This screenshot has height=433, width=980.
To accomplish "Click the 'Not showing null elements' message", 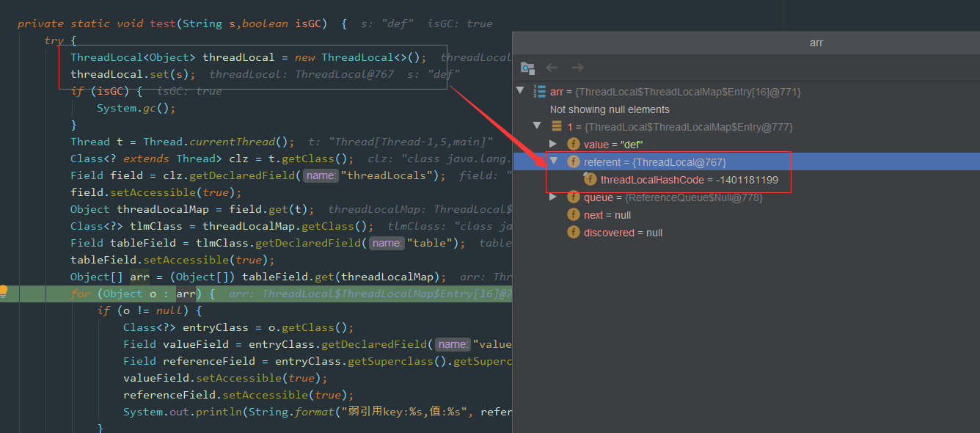I will coord(610,109).
